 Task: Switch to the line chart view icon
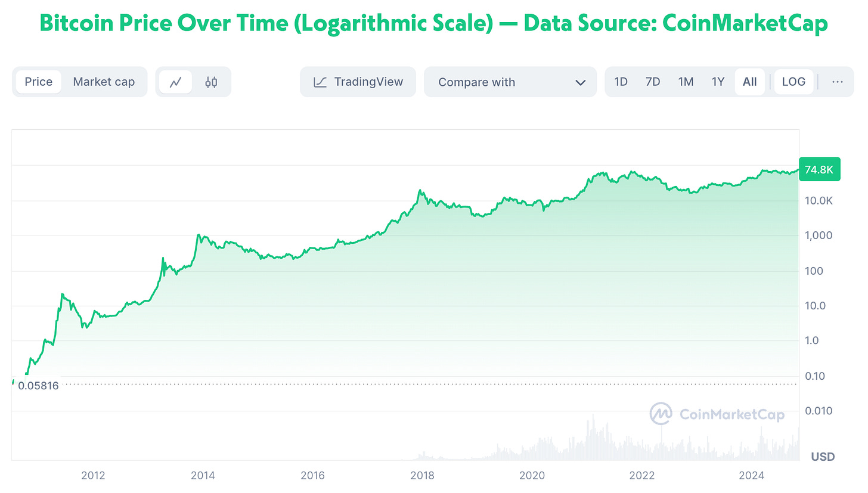pyautogui.click(x=175, y=82)
